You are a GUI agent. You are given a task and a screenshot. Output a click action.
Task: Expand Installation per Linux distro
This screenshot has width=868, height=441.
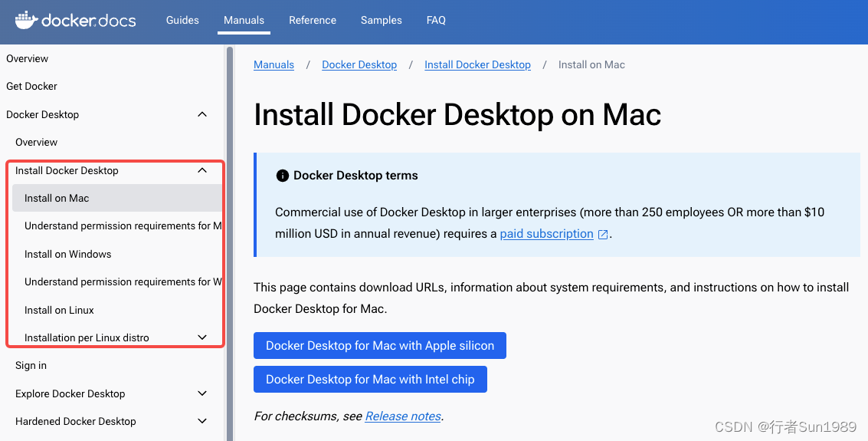click(202, 337)
